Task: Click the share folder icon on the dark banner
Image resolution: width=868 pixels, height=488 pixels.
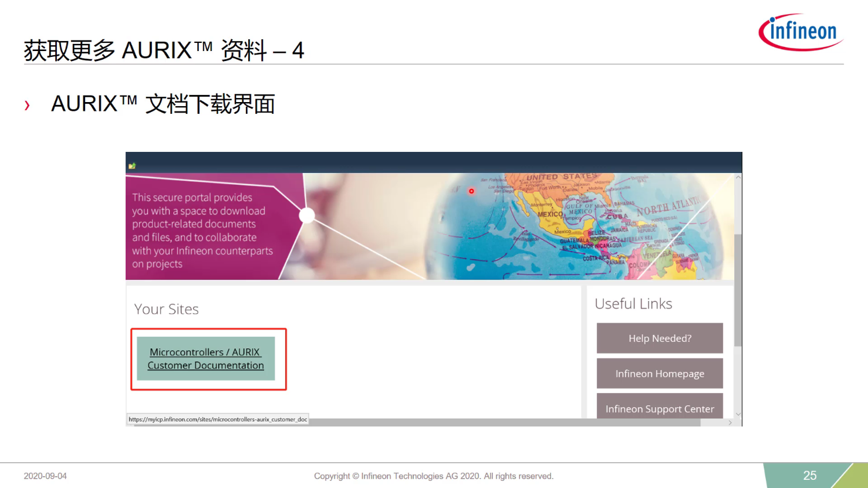Action: pyautogui.click(x=133, y=165)
